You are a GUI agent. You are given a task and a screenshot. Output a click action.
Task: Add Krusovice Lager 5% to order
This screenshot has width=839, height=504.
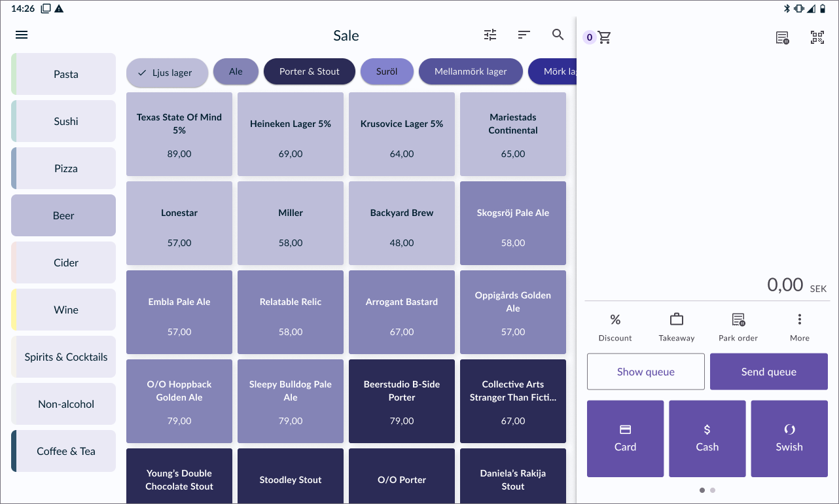[402, 134]
